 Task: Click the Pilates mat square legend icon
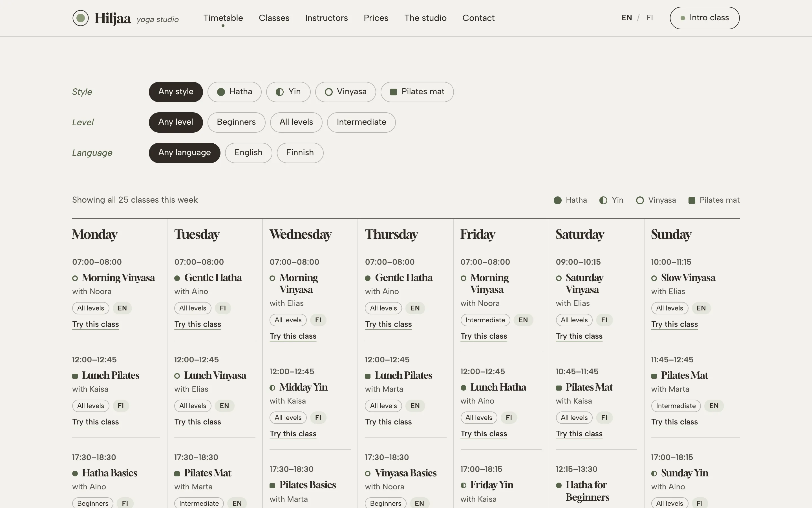[692, 200]
